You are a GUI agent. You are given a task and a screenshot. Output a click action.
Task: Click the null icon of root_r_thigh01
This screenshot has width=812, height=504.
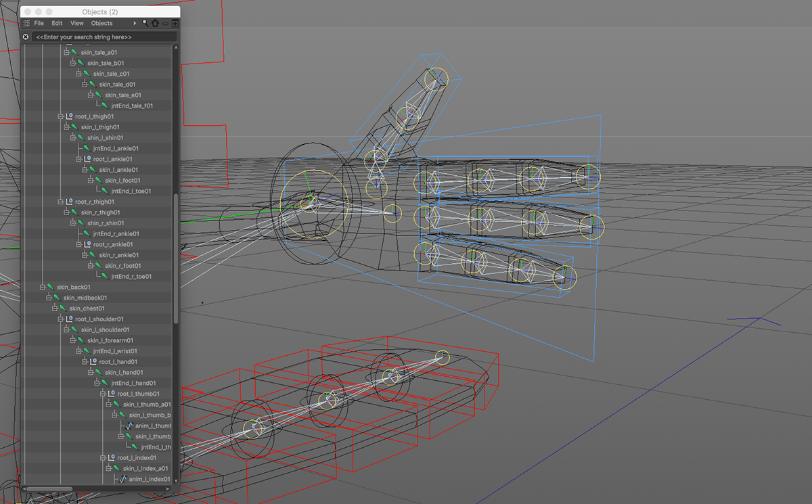(68, 202)
